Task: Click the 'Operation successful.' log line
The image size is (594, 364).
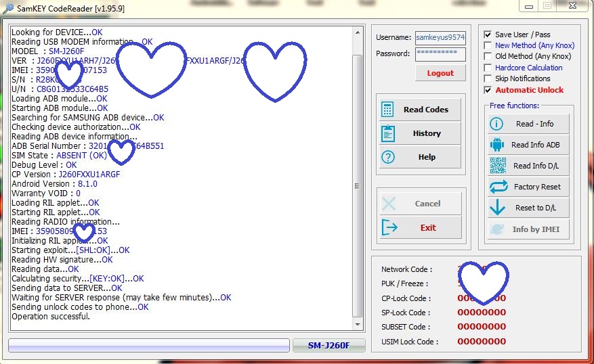Action: click(51, 317)
